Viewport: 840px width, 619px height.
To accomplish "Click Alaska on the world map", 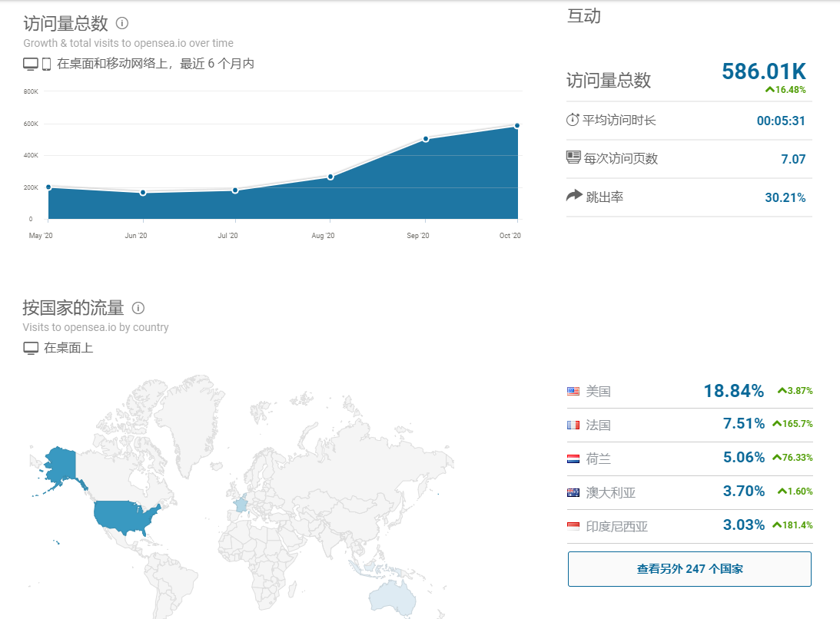I will coord(63,464).
